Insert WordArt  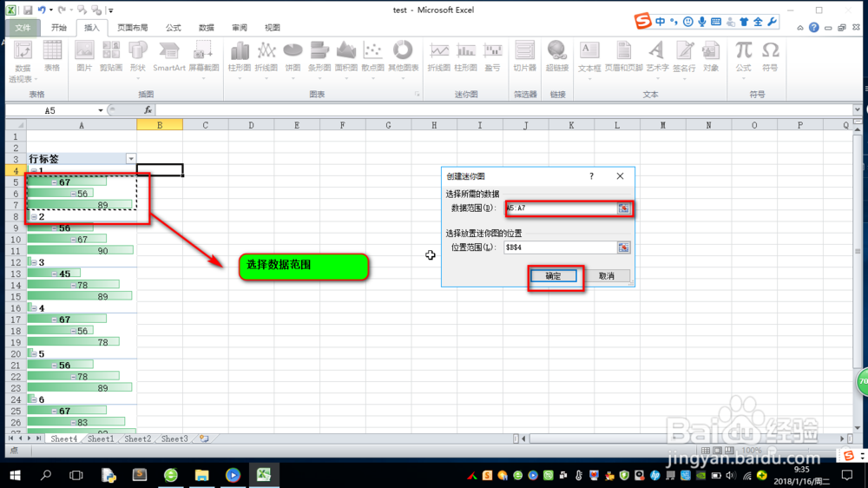coord(657,60)
